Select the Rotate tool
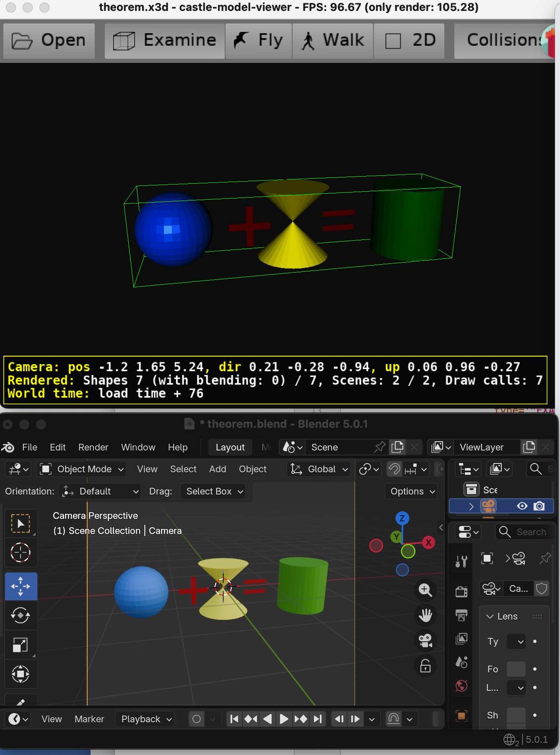This screenshot has height=755, width=560. click(21, 615)
